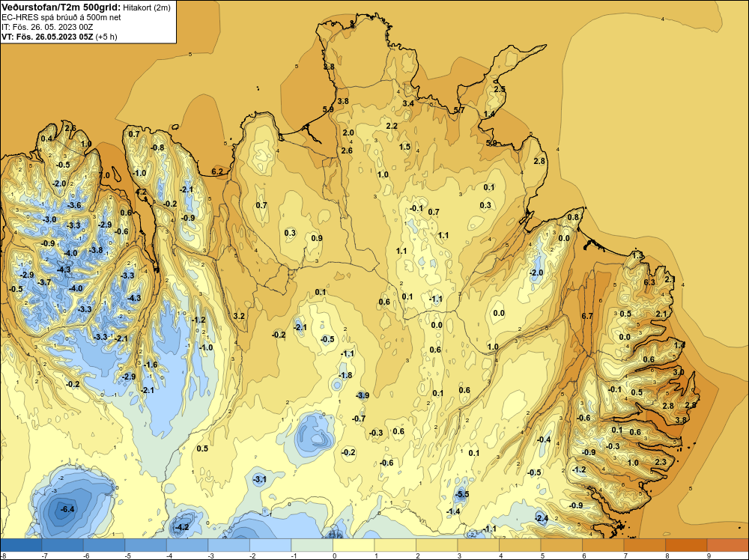749x560 pixels.
Task: Click the 6.2 temperature label
Action: (217, 171)
